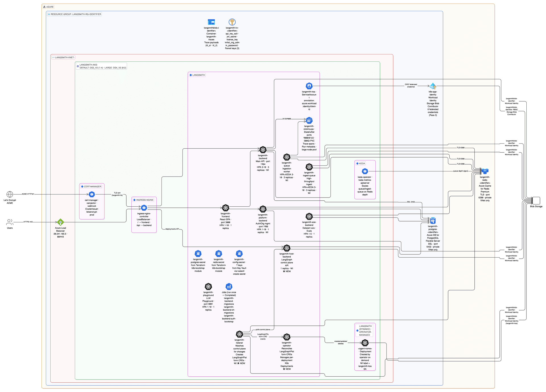Viewport: 546px width, 392px height.
Task: Select the Jobs run once icon
Action: click(x=229, y=286)
